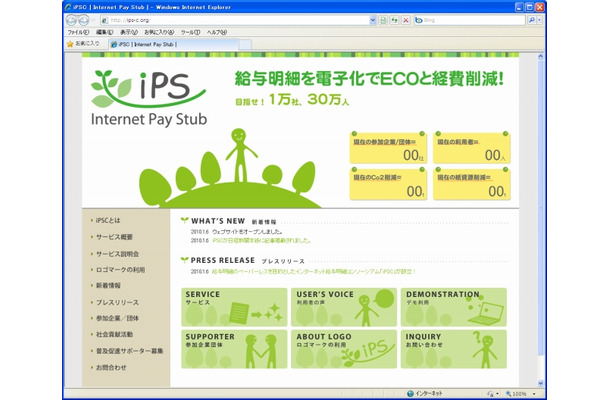This screenshot has width=610, height=400.
Task: Open the ファイル(F) menu
Action: coord(78,32)
